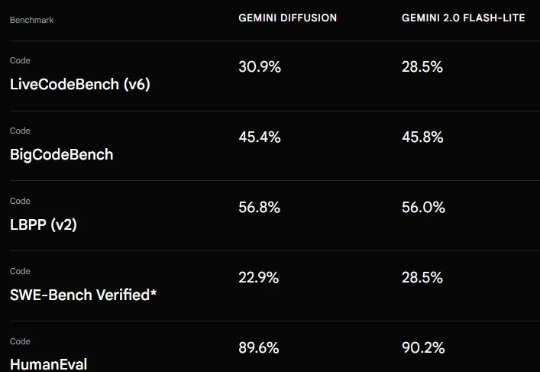Select the 90.2% HumanEval score
Screen dimensions: 540x372
coord(423,348)
